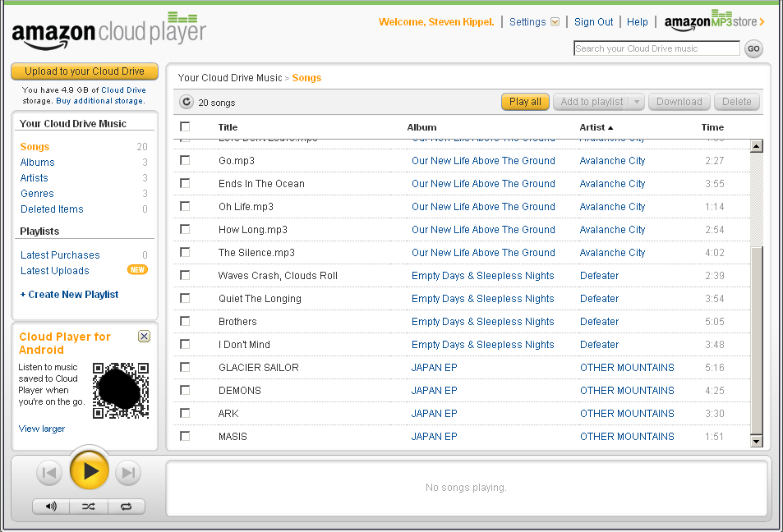The image size is (783, 532).
Task: Open the Settings dropdown arrow
Action: 555,22
